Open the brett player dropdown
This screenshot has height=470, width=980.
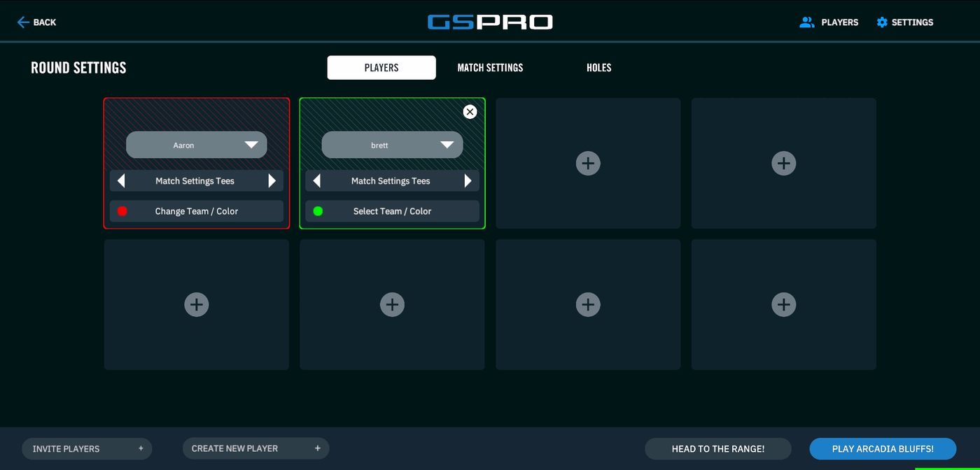392,145
